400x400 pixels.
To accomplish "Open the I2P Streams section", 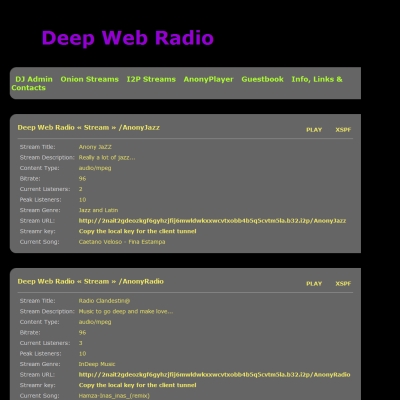I will [x=151, y=79].
